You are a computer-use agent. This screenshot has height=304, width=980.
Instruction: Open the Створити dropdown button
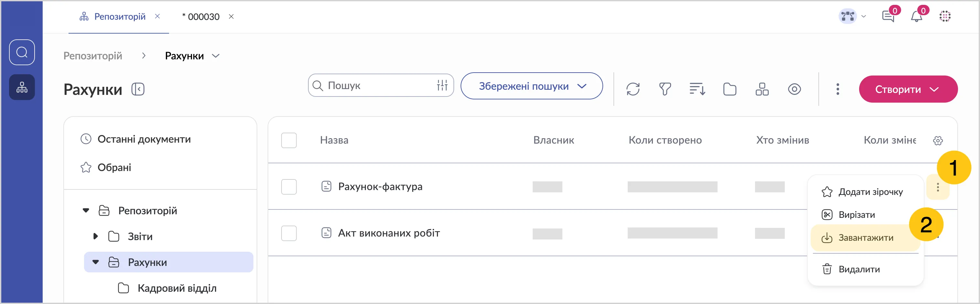pos(908,89)
